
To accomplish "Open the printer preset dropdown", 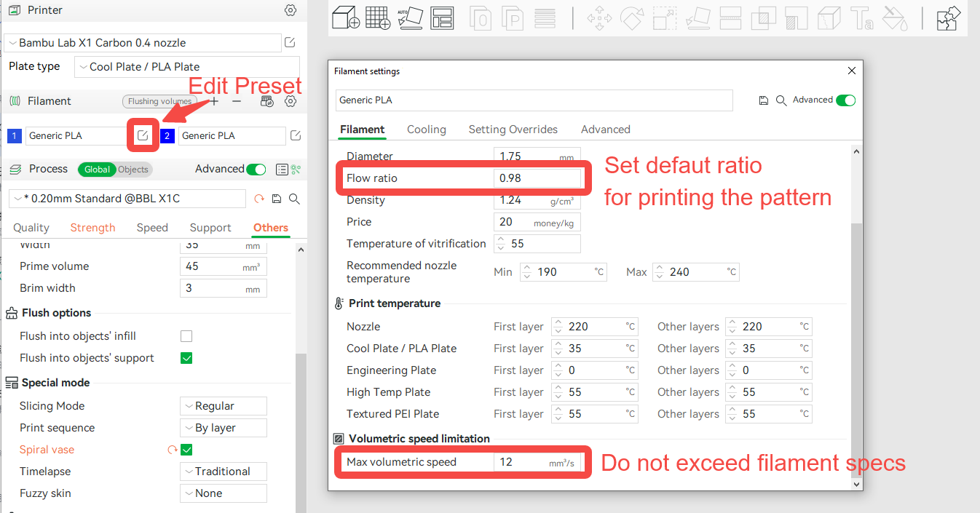I will (x=143, y=43).
